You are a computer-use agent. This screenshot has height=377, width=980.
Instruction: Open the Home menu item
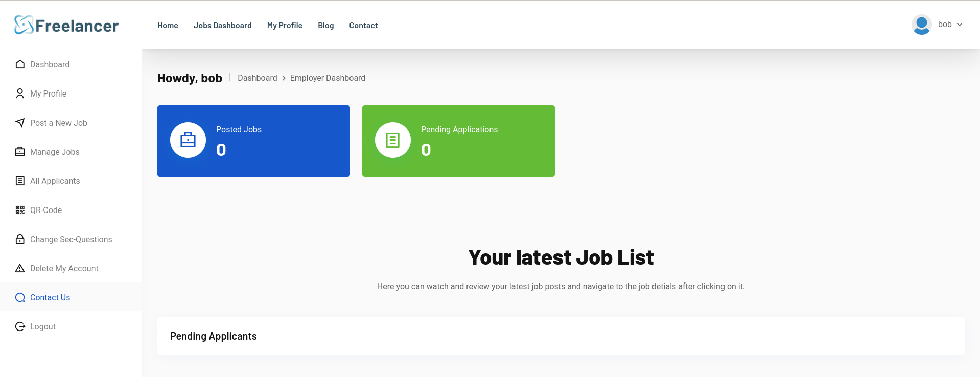coord(168,25)
